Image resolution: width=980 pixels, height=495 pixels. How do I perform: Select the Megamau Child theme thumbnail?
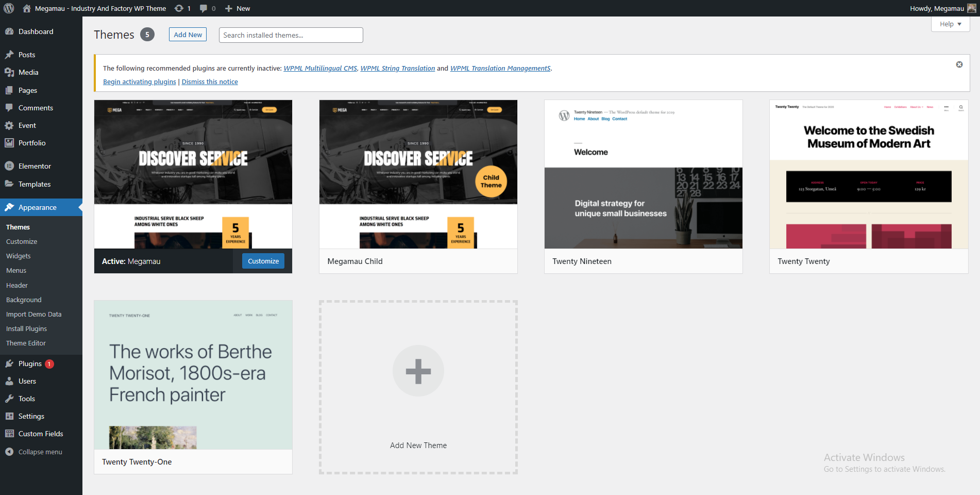tap(418, 174)
